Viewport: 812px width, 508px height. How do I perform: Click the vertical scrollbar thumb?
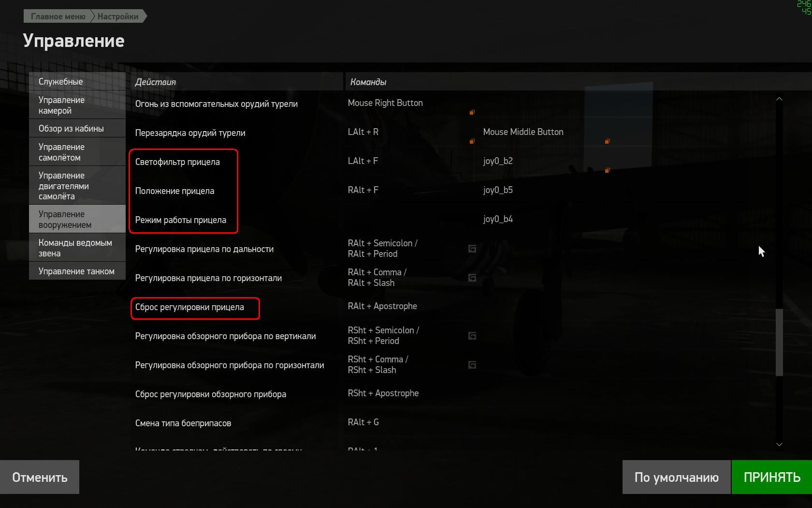point(779,343)
